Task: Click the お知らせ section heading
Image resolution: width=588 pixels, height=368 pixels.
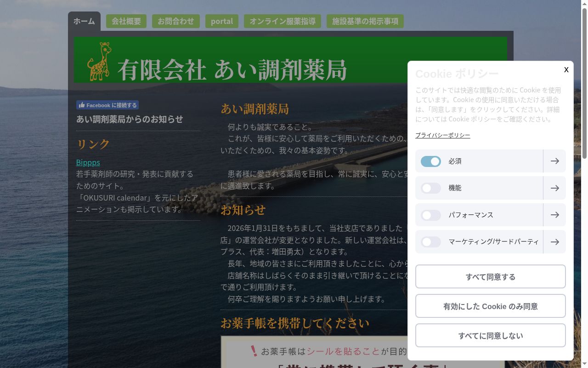Action: 243,210
